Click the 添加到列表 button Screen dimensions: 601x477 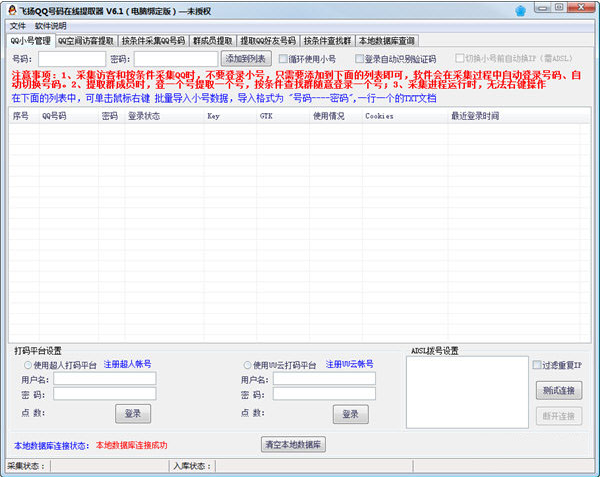tap(246, 59)
